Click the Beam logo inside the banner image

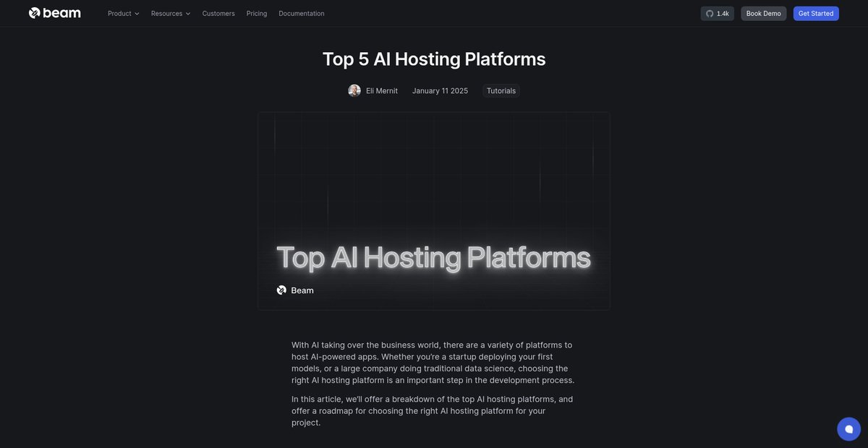click(295, 290)
